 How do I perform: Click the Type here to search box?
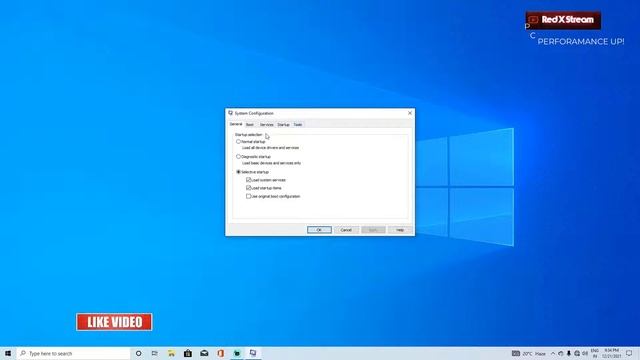tap(73, 353)
